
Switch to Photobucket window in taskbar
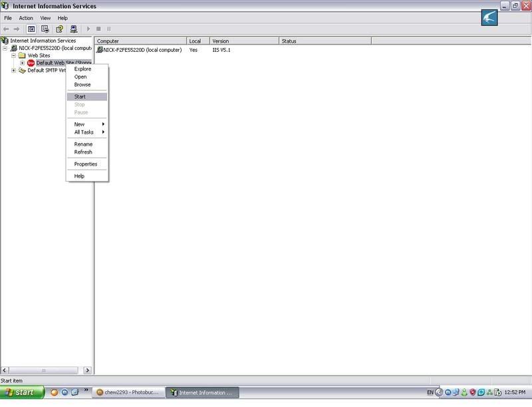point(128,392)
